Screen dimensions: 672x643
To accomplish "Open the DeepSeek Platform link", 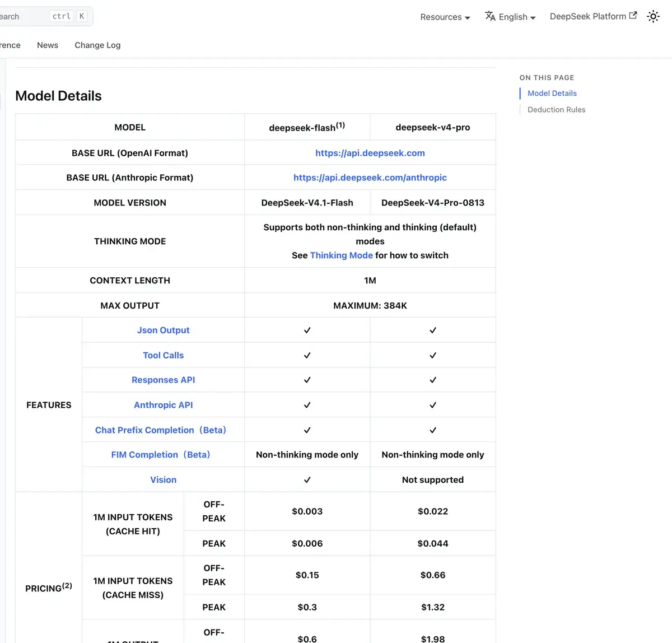I will tap(593, 16).
